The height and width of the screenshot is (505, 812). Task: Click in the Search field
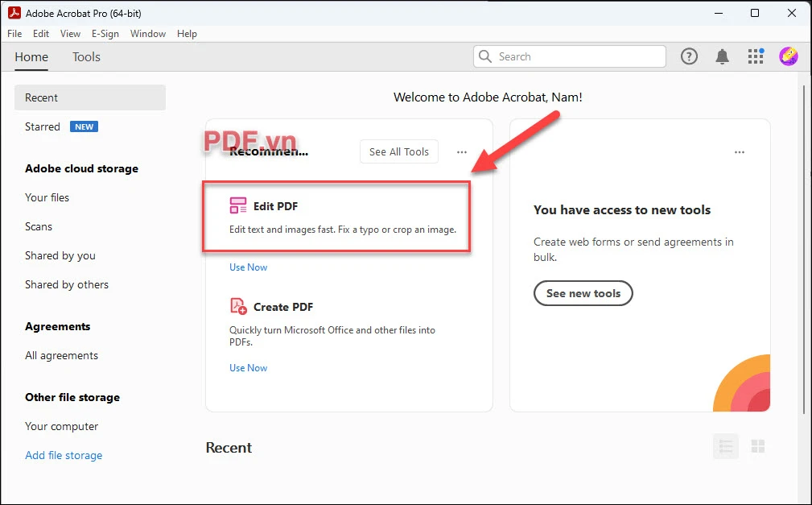click(570, 56)
